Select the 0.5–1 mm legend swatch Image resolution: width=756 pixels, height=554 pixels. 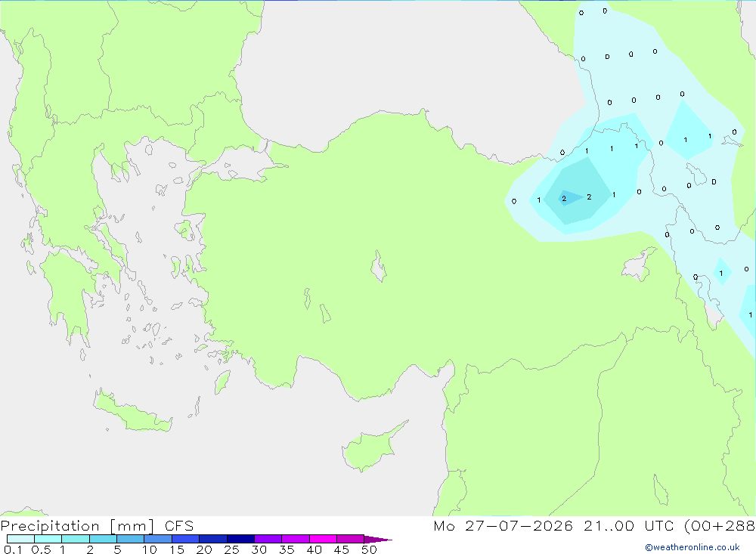(x=48, y=539)
